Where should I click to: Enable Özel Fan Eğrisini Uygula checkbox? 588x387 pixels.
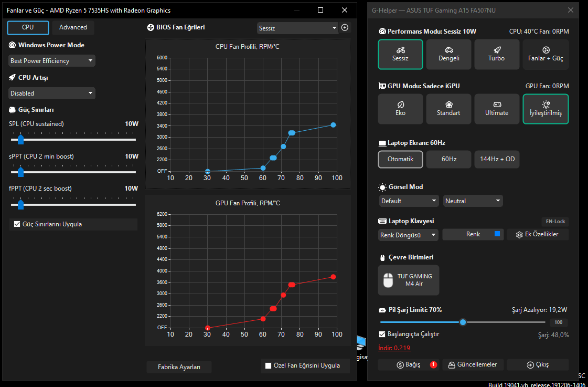coord(268,365)
